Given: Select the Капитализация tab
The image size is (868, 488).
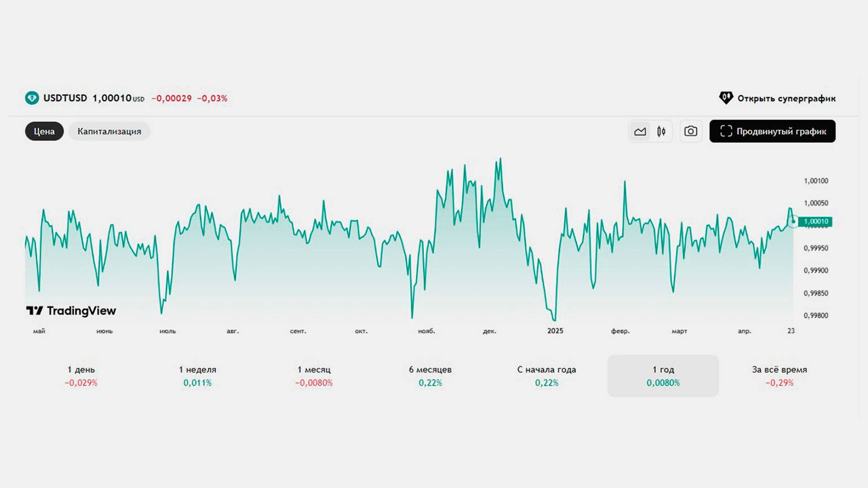Looking at the screenshot, I should click(x=109, y=131).
